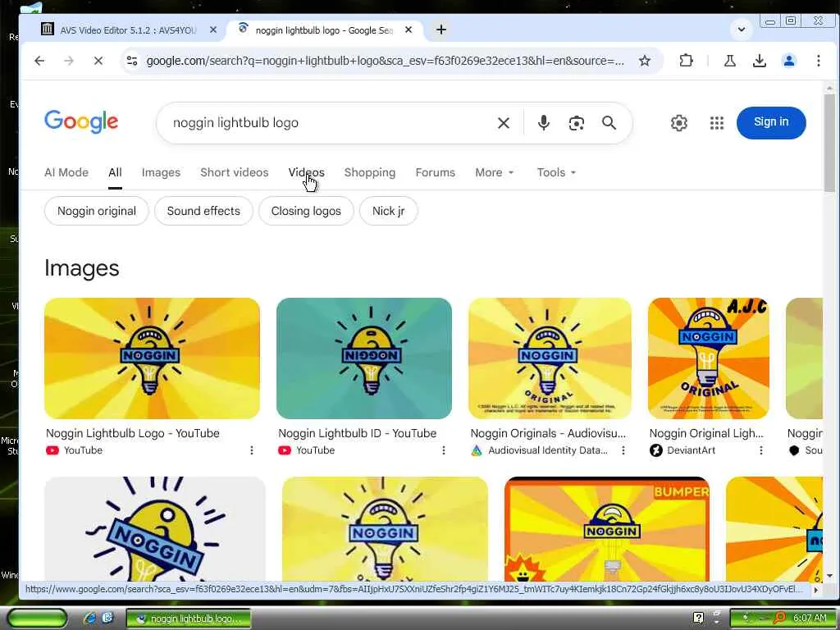Bookmark this page with the star
840x630 pixels.
pos(645,61)
